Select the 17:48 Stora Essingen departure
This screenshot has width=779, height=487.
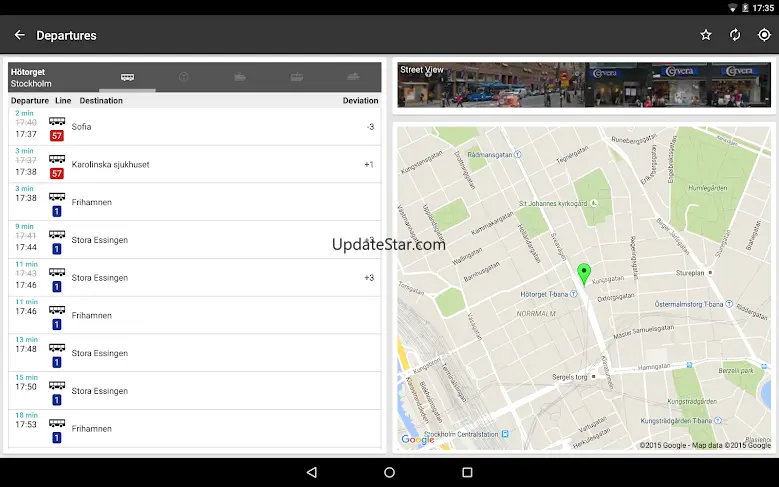tap(195, 353)
